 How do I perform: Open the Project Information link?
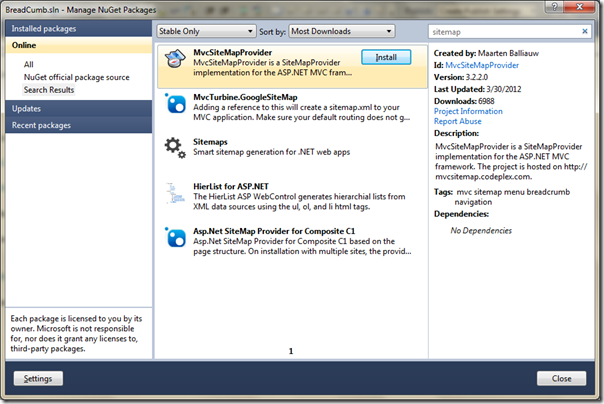[x=468, y=111]
